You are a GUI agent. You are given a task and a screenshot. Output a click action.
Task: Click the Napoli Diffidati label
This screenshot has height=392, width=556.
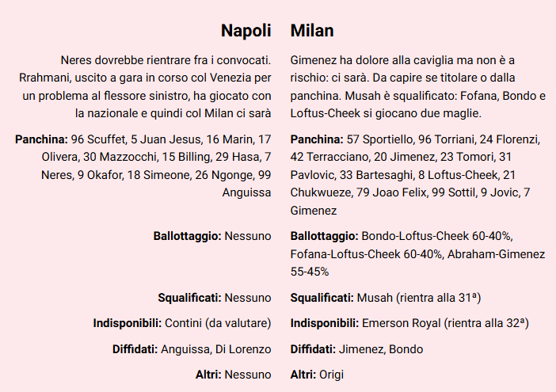[x=135, y=349]
